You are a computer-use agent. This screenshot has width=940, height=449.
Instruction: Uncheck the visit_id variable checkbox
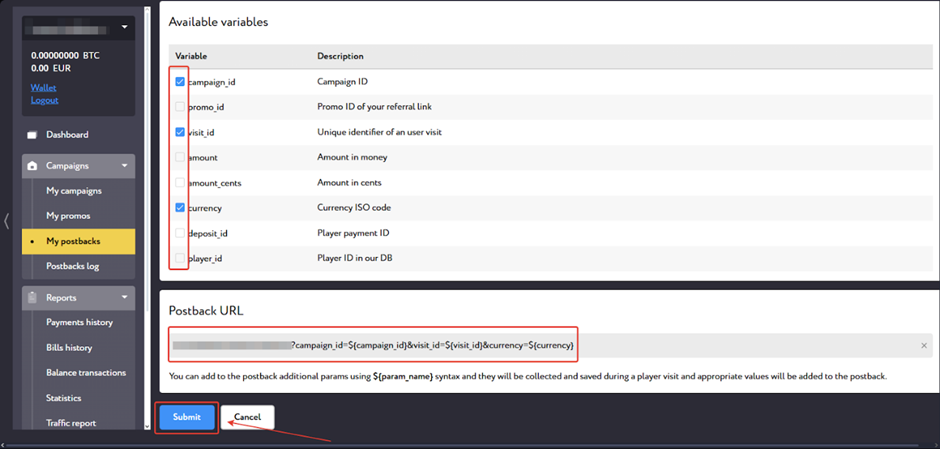[180, 132]
